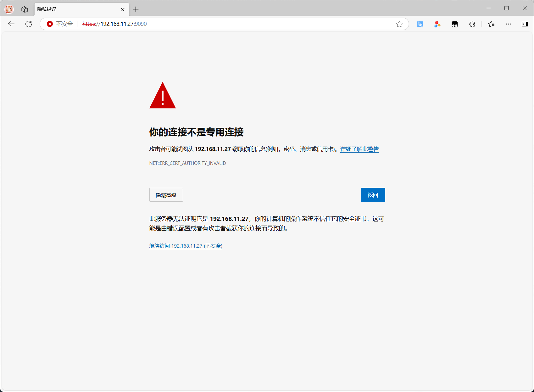This screenshot has width=534, height=392.
Task: Show site info via 不安全 indicator
Action: [x=60, y=24]
